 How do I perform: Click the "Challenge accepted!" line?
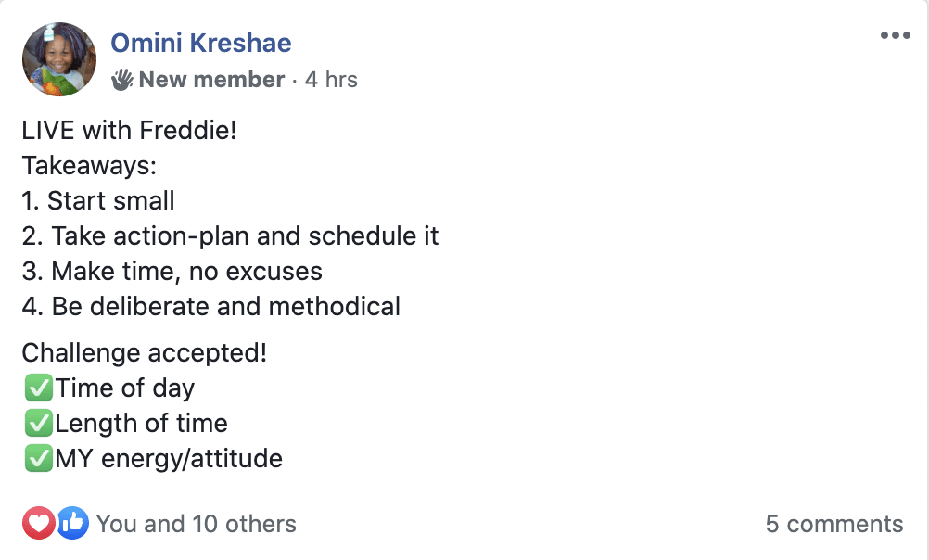145,353
